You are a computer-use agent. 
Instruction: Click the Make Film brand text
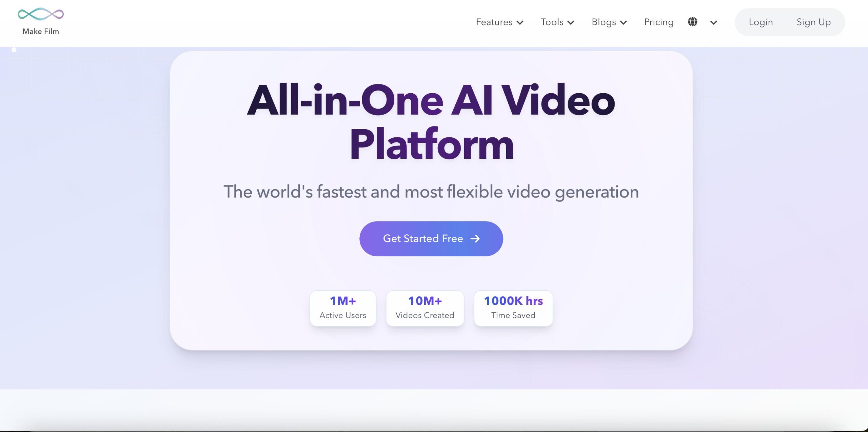pos(41,31)
